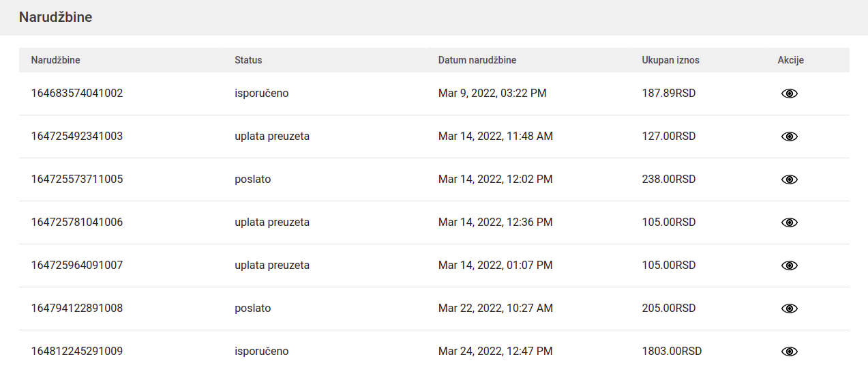
Task: Click view icon for order 164725781041006
Action: coord(789,223)
